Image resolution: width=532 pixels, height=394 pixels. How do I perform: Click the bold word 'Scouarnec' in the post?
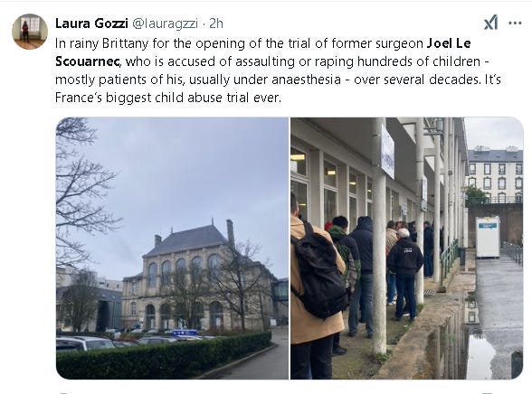point(87,61)
